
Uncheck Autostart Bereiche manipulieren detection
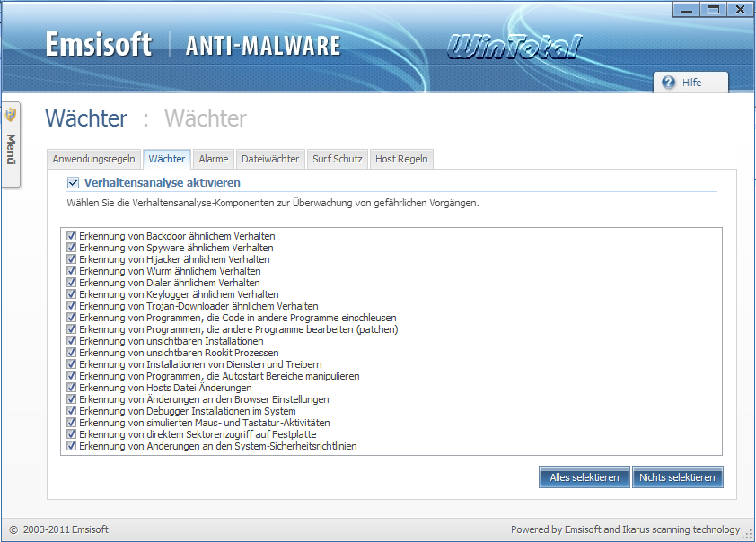pyautogui.click(x=71, y=376)
